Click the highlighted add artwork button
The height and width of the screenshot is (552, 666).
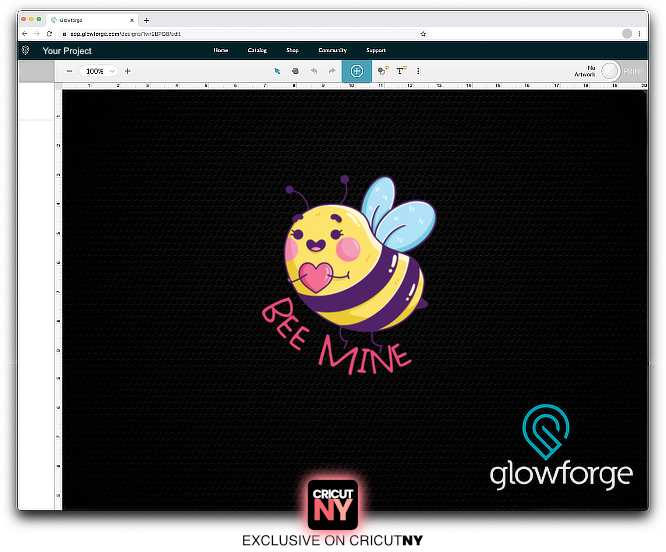(357, 71)
